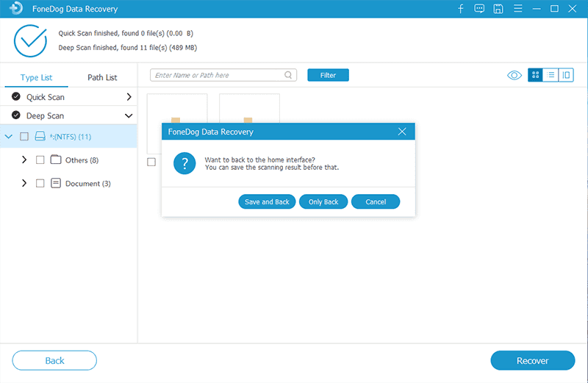Switch to detail pane view
Screen dimensions: 588x383
[566, 75]
